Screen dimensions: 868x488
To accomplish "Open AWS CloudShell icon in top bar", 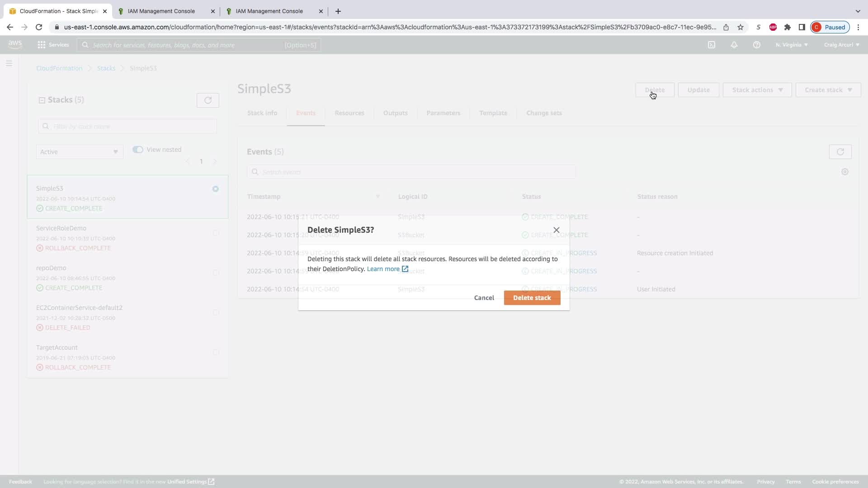I will click(712, 45).
